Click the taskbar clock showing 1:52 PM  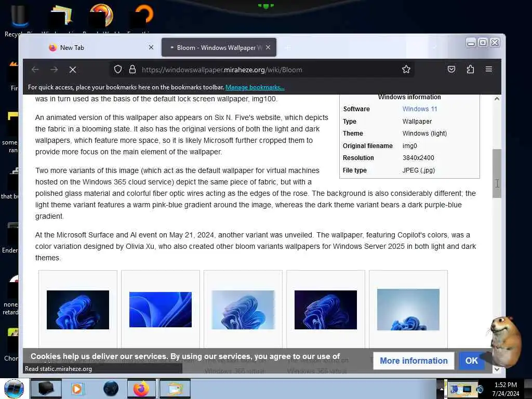coord(506,389)
